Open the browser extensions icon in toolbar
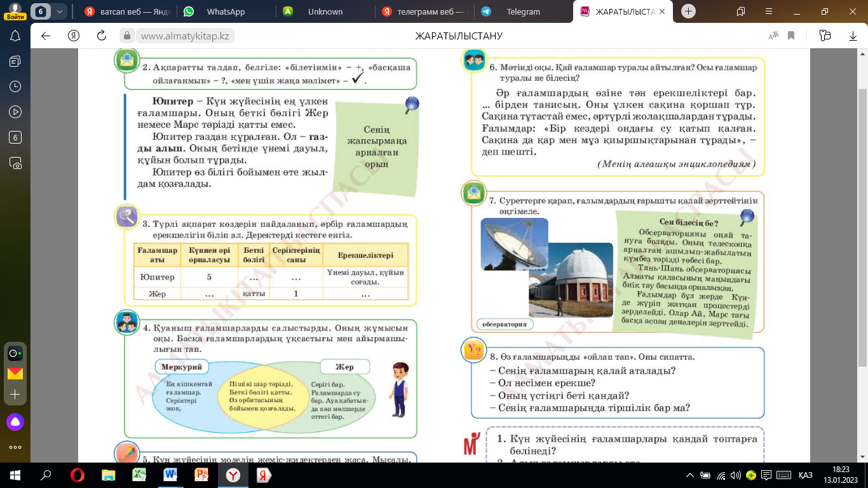 point(825,36)
